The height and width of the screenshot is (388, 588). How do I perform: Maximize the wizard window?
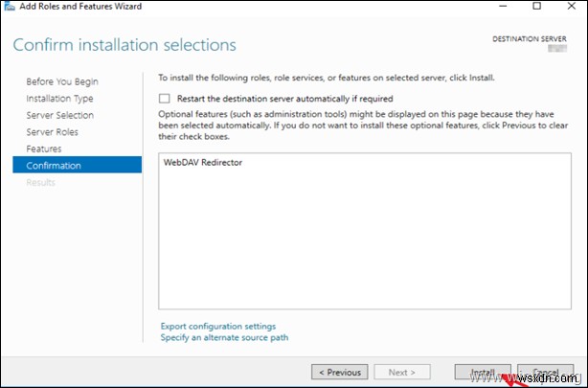point(536,8)
